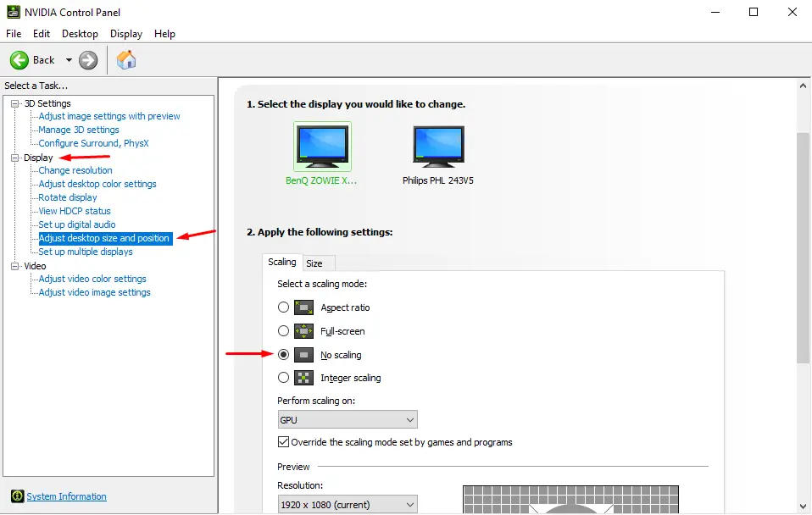Click the 3D Settings tree label
Screen dimensions: 812x515
47,103
